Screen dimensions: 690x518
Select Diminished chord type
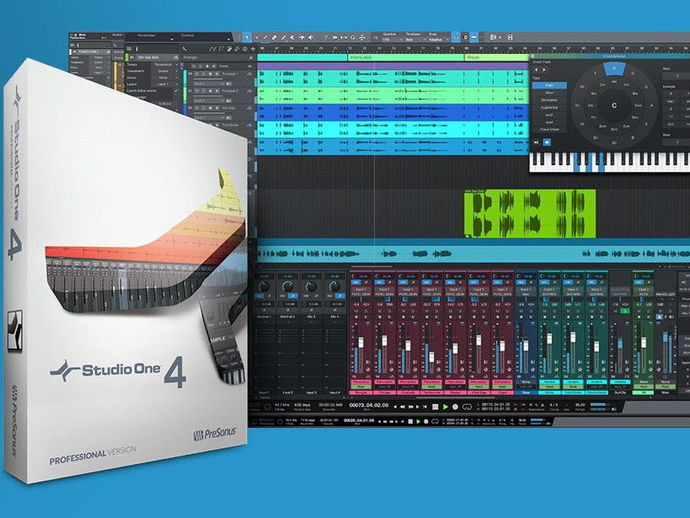[x=550, y=100]
